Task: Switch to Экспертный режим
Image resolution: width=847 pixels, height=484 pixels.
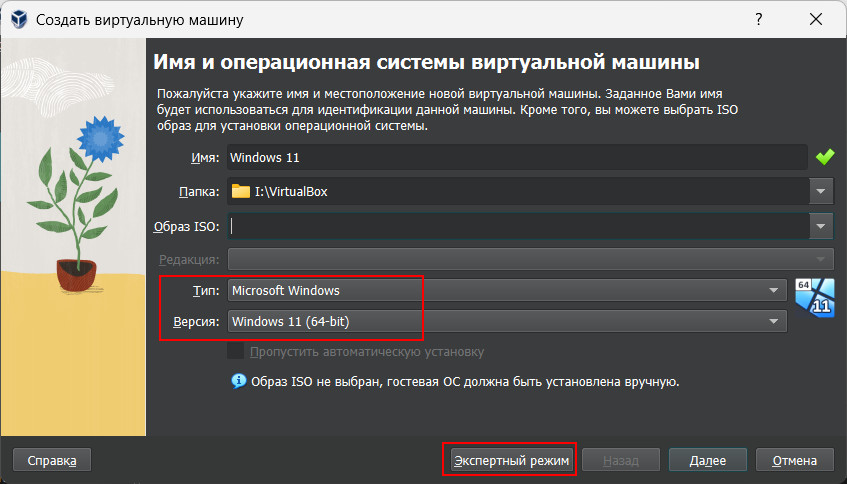Action: pos(511,460)
